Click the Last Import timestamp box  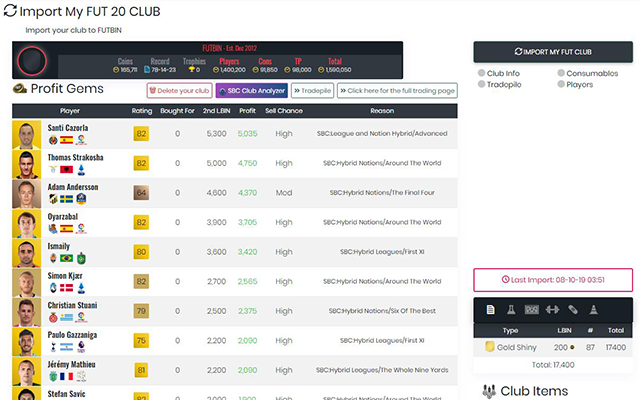click(553, 280)
